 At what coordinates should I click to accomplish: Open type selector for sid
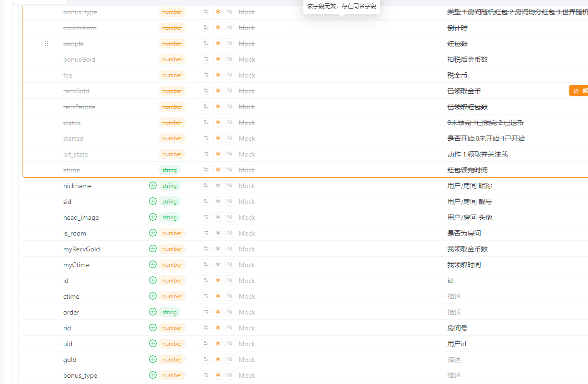click(x=170, y=201)
